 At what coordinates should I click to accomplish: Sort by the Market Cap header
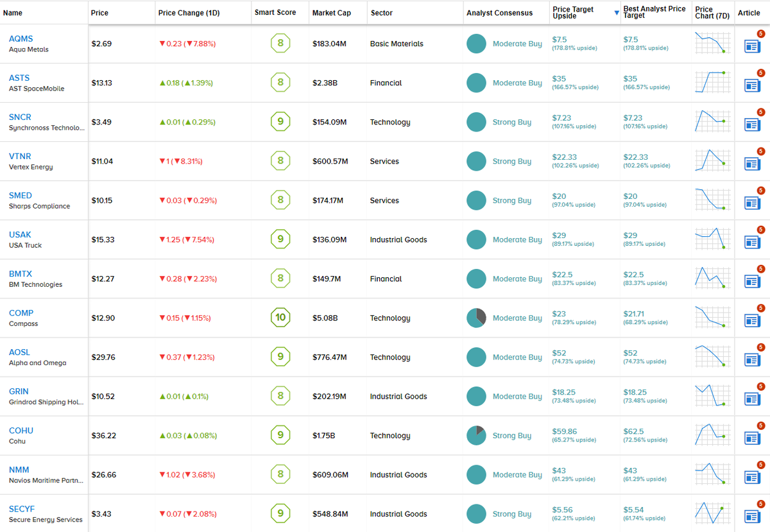coord(332,13)
